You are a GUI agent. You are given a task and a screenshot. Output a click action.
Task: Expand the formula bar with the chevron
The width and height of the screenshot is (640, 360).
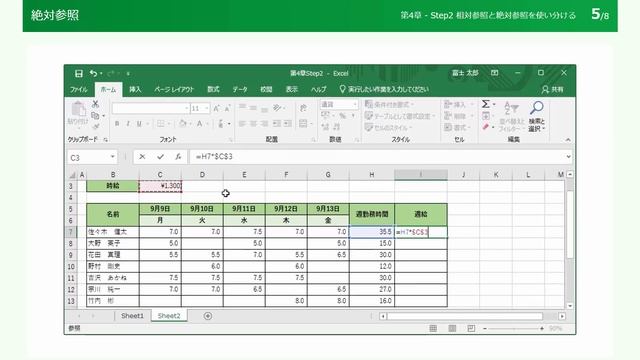[568, 157]
